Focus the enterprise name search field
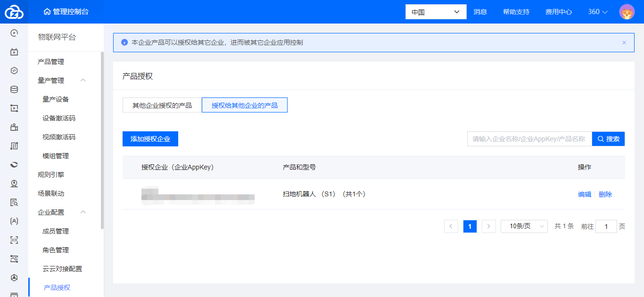The height and width of the screenshot is (297, 644). pos(529,139)
